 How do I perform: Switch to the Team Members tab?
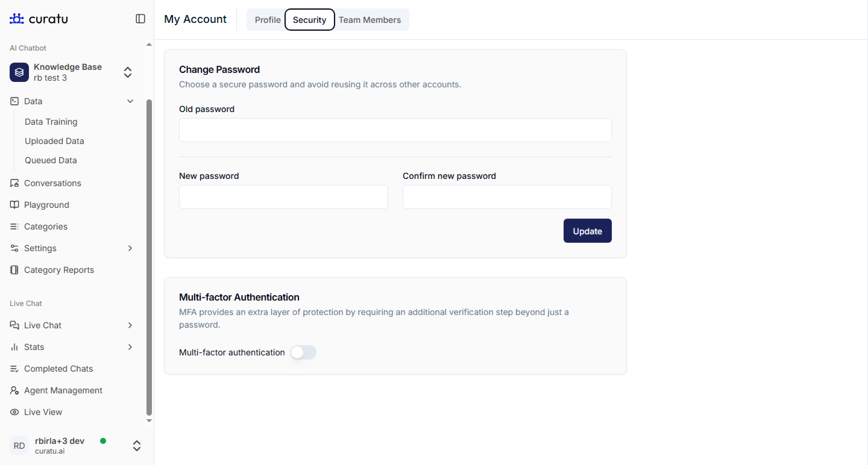pos(370,20)
